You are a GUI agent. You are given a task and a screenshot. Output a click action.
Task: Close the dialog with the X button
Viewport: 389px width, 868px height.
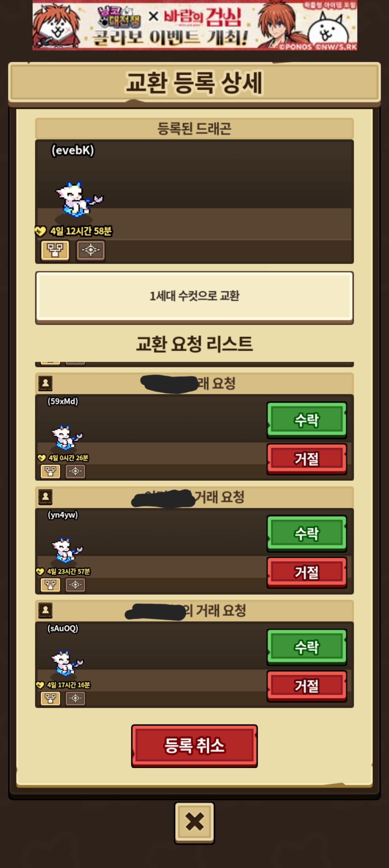(194, 823)
